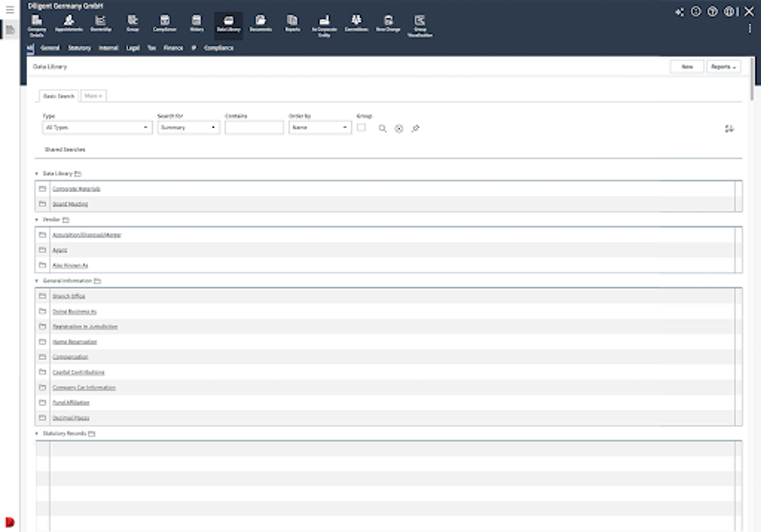Collapse the Statutory Records section
This screenshot has width=761, height=532.
pos(37,434)
